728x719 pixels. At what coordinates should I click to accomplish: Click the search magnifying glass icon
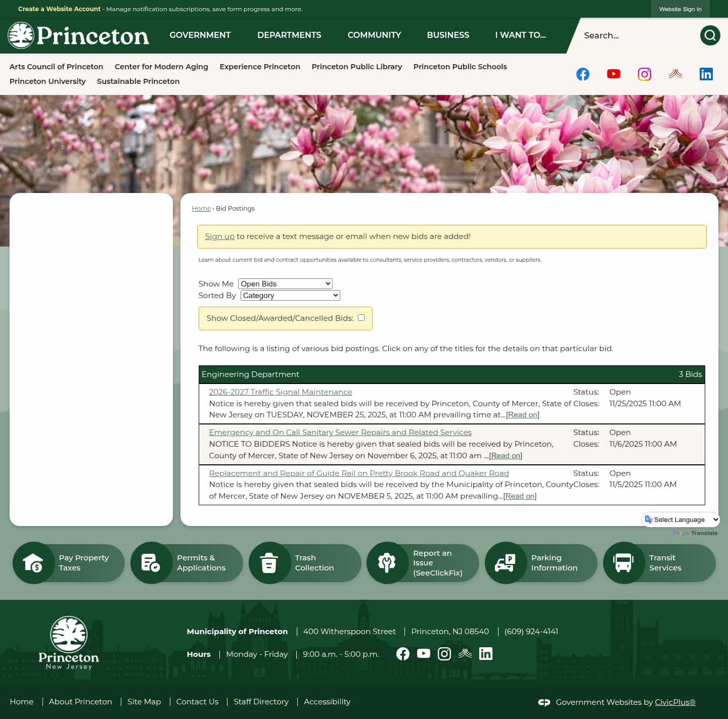click(x=710, y=35)
